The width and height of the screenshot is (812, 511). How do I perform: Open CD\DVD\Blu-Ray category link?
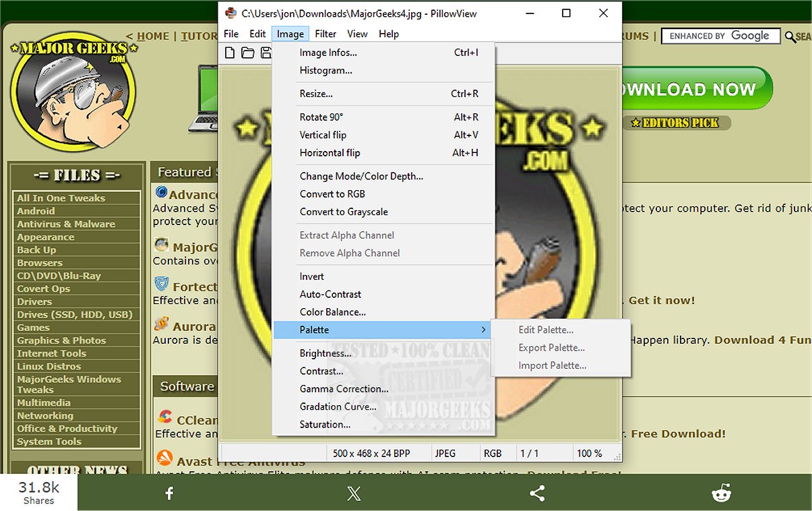(59, 276)
